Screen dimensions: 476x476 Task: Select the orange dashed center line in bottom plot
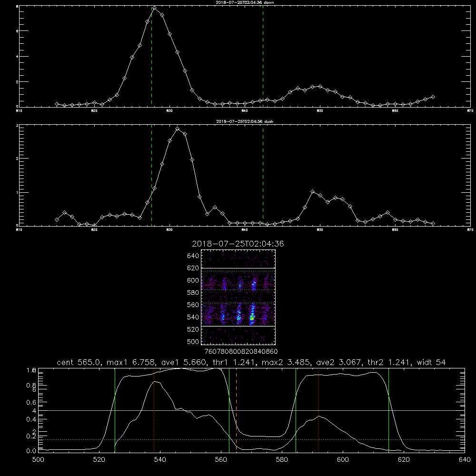coord(236,410)
